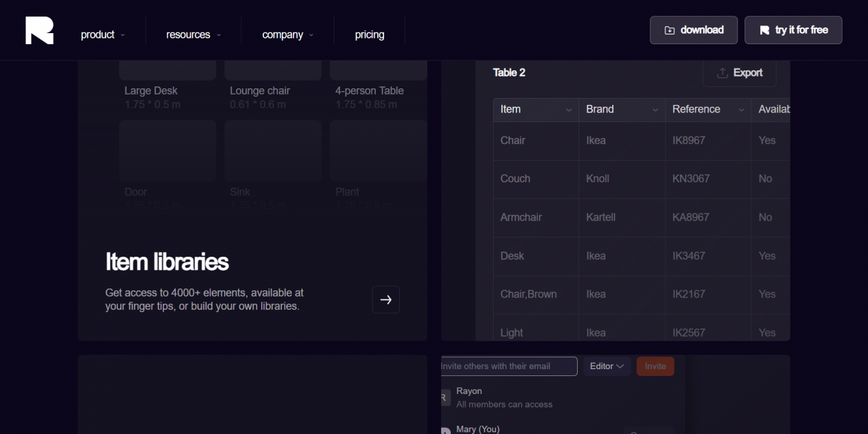Viewport: 868px width, 434px height.
Task: Open the Editor role dropdown
Action: coord(607,366)
